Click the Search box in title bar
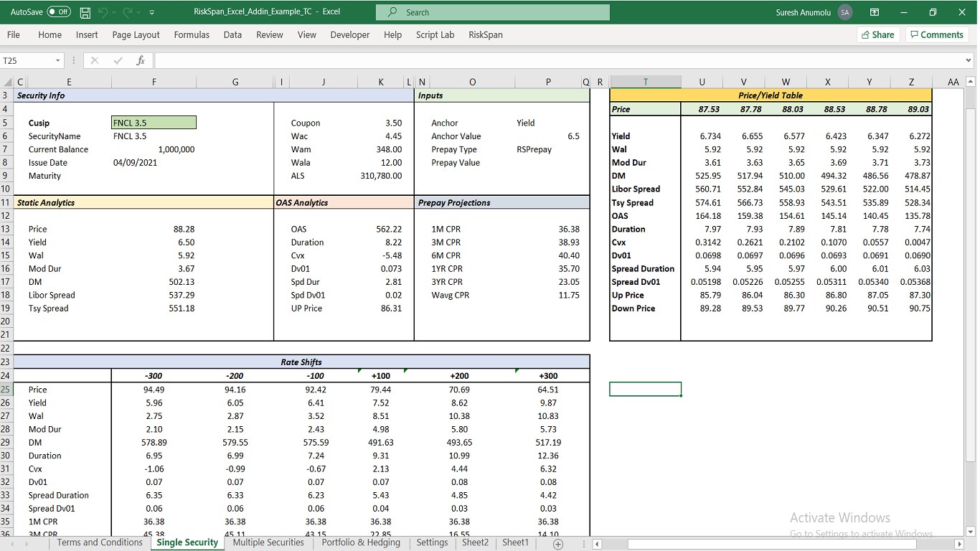Screen dimensions: 980x551 [492, 12]
